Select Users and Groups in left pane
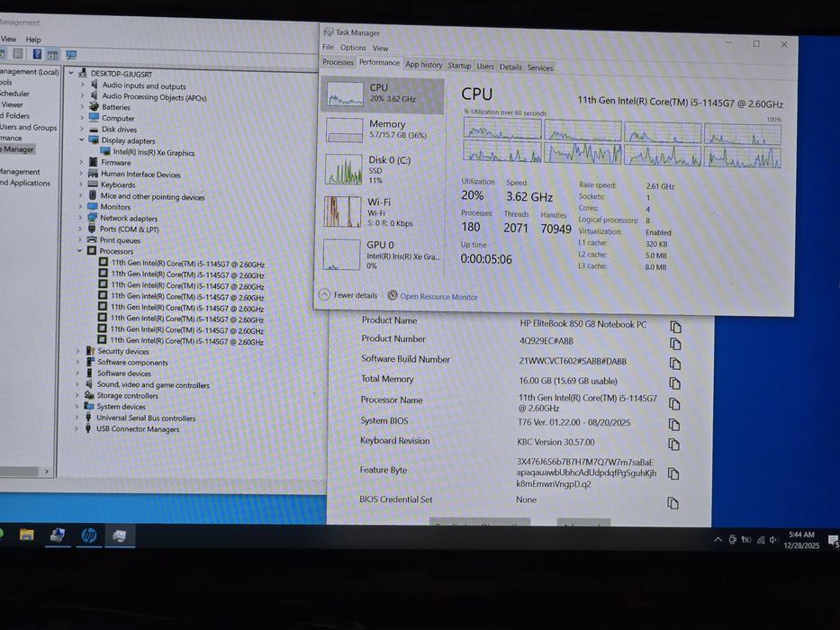Viewport: 840px width, 630px height. (29, 127)
